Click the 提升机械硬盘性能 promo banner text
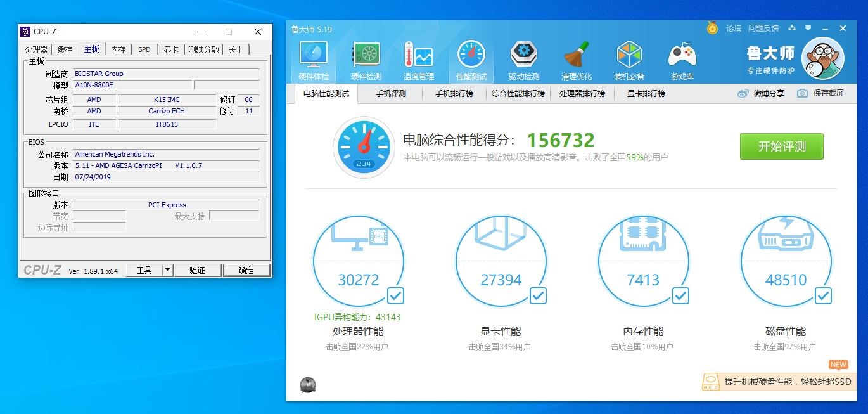This screenshot has width=868, height=414. click(x=788, y=382)
